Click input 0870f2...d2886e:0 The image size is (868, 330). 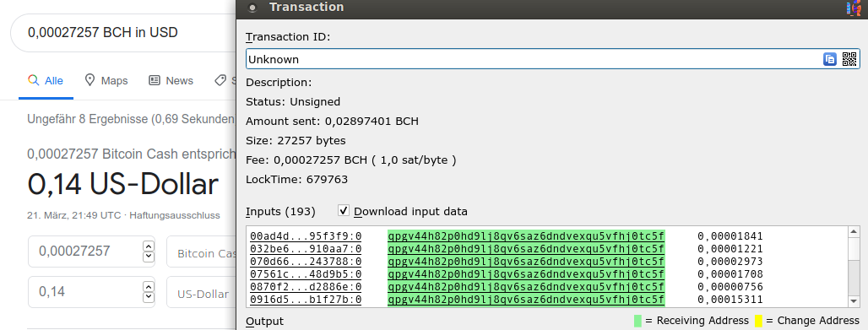pyautogui.click(x=306, y=287)
